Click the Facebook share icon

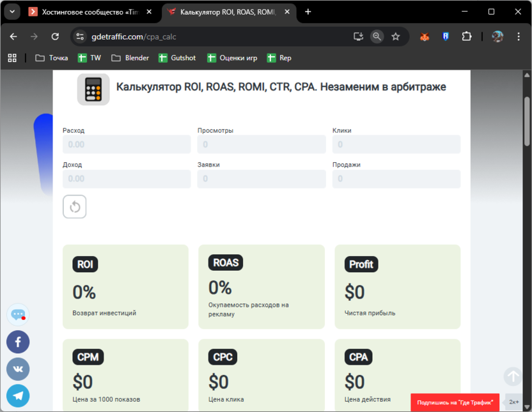[18, 342]
